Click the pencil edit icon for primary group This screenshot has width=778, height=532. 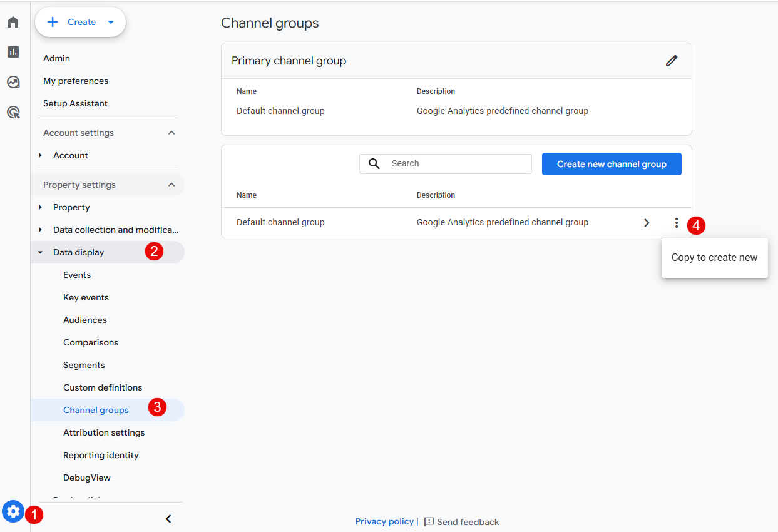[672, 61]
